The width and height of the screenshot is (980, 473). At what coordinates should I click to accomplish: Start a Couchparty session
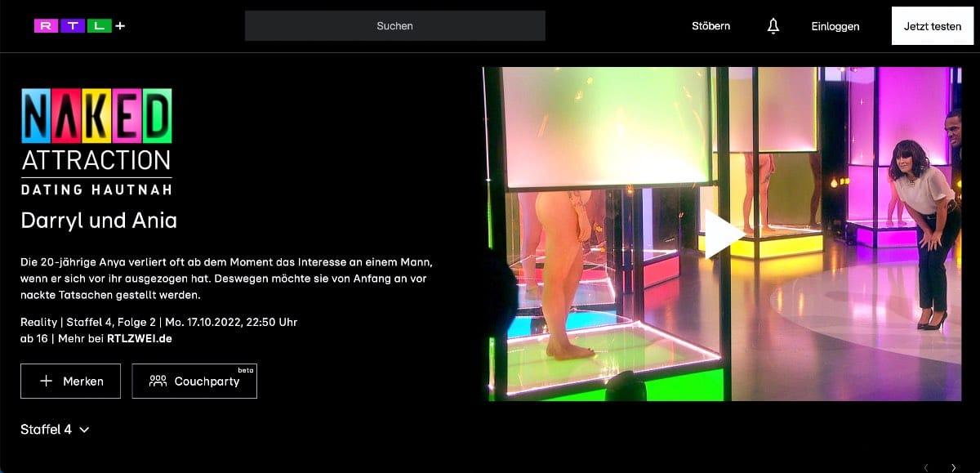click(194, 382)
